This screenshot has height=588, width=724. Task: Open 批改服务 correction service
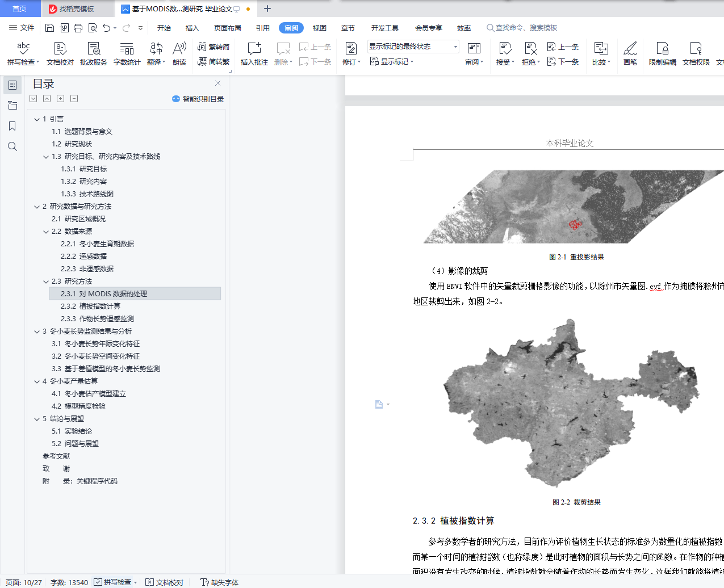(94, 53)
